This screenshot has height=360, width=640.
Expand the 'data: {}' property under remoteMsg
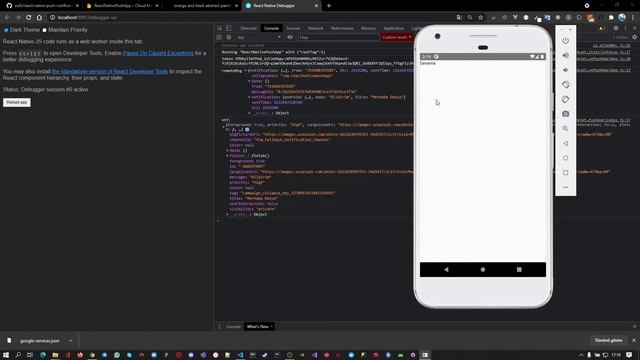point(249,81)
